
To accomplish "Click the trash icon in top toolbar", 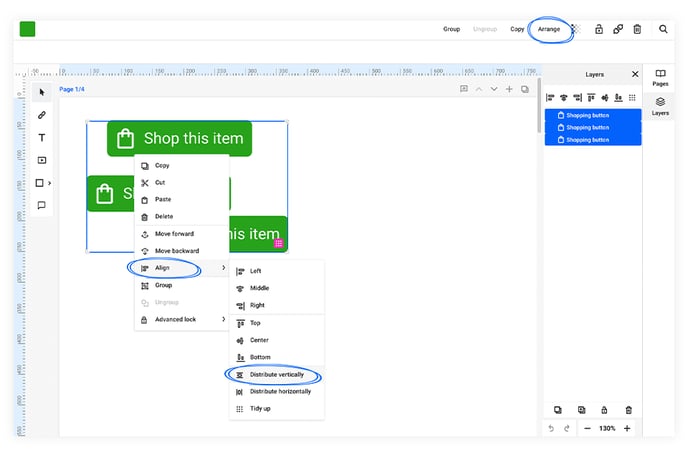I will coord(637,29).
